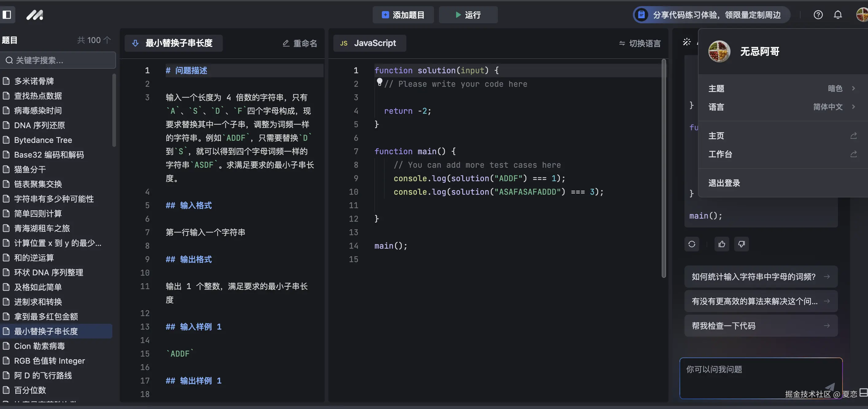Collapse the problem list sidebar panel

tap(7, 15)
